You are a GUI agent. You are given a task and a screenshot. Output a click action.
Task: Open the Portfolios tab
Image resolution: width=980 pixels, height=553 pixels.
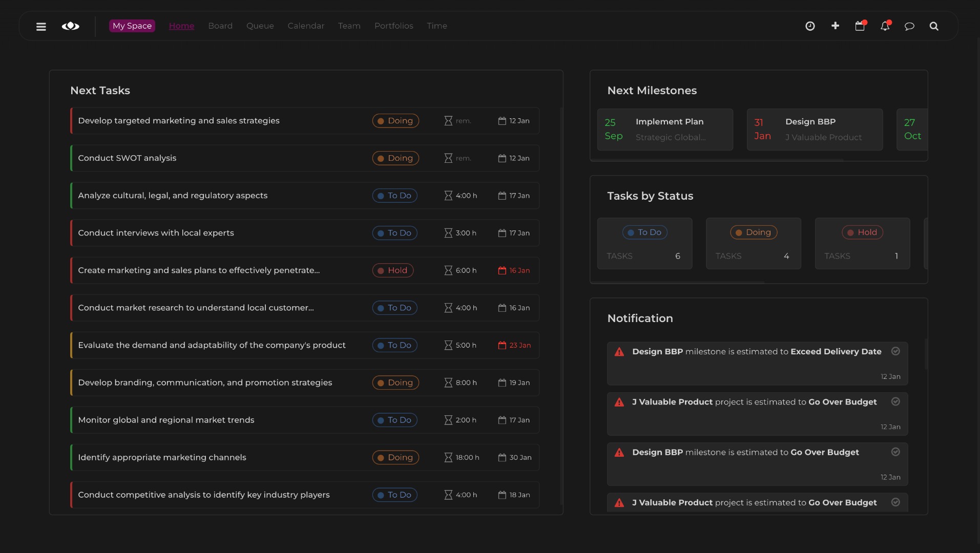coord(394,26)
